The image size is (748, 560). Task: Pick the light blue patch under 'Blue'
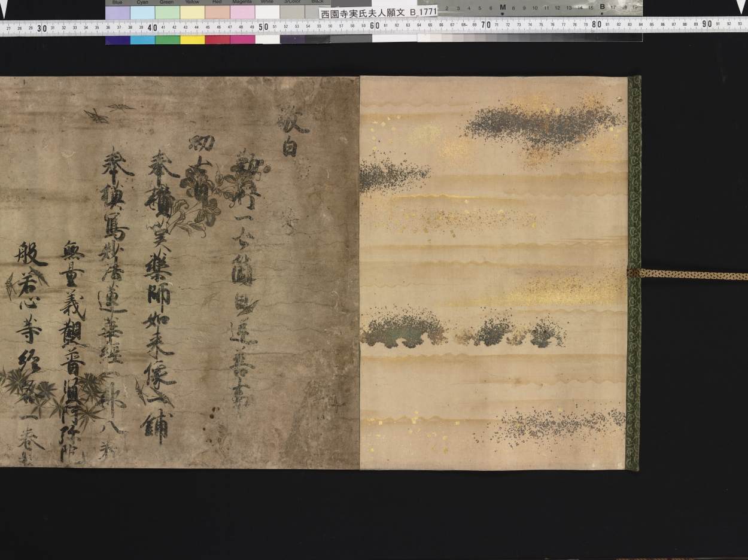pos(117,12)
